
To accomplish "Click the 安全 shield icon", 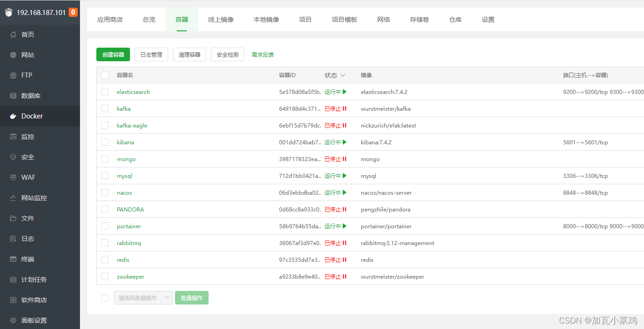I will pyautogui.click(x=13, y=157).
